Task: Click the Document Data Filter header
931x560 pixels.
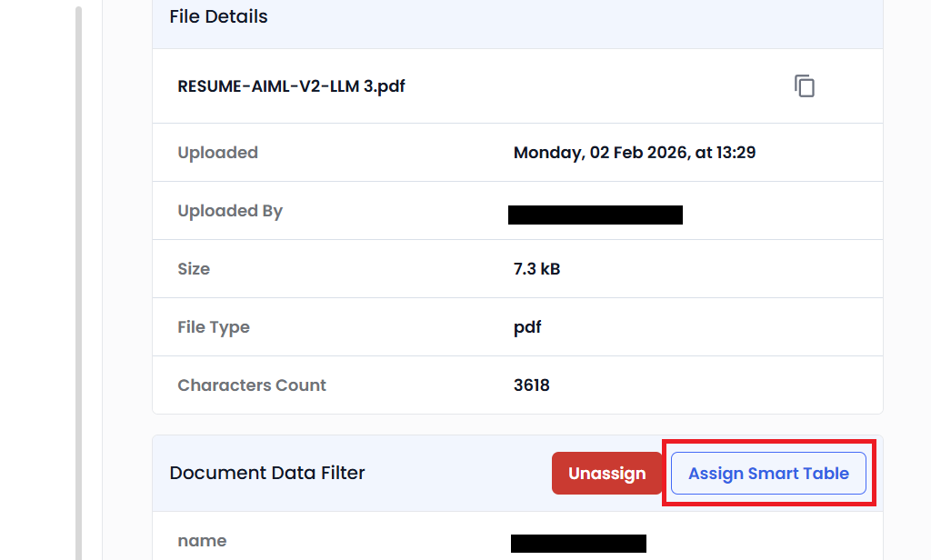Action: tap(267, 473)
